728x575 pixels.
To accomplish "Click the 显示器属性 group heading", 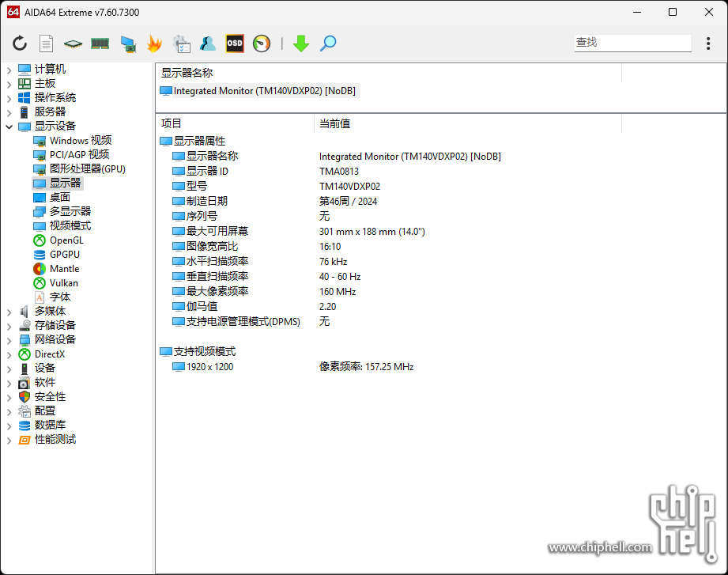I will 193,142.
